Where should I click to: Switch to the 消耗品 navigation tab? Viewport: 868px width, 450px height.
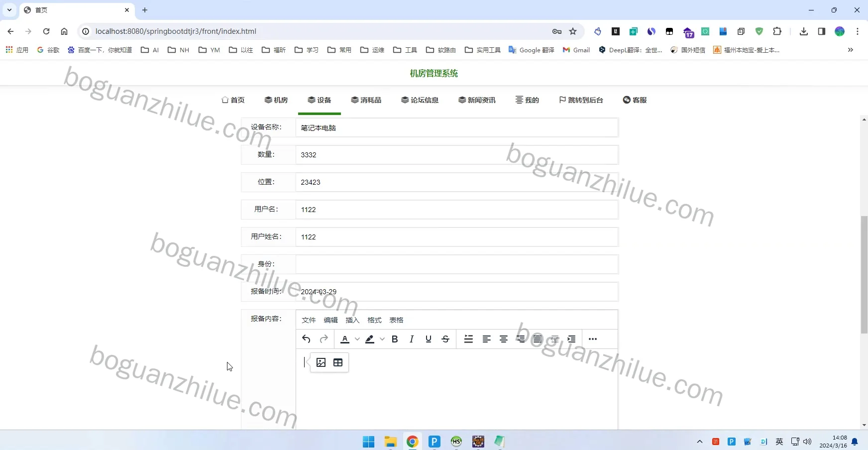click(366, 100)
